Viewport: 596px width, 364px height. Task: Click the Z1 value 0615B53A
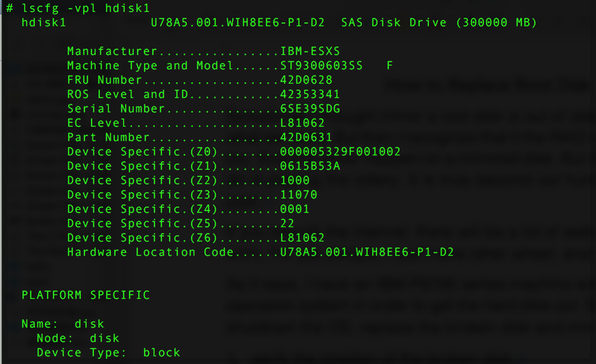(310, 166)
